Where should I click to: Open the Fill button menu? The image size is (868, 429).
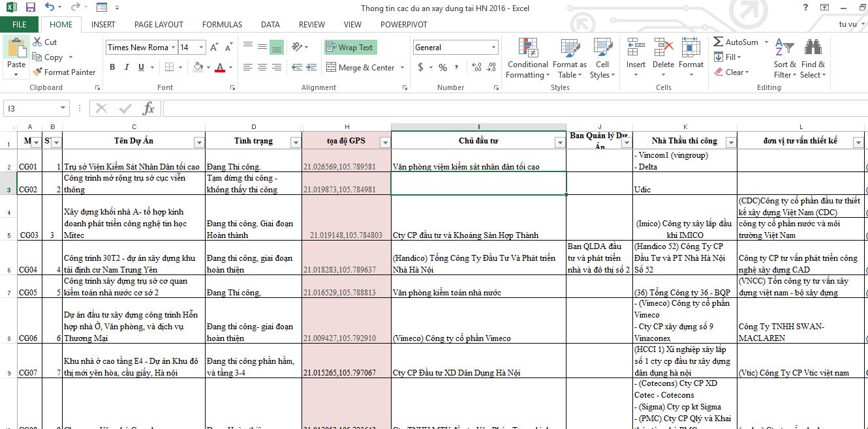pos(728,57)
